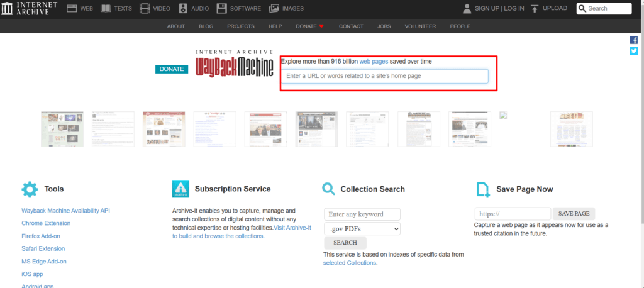This screenshot has height=288, width=644.
Task: Open the third archived site thumbnail
Action: tap(164, 129)
